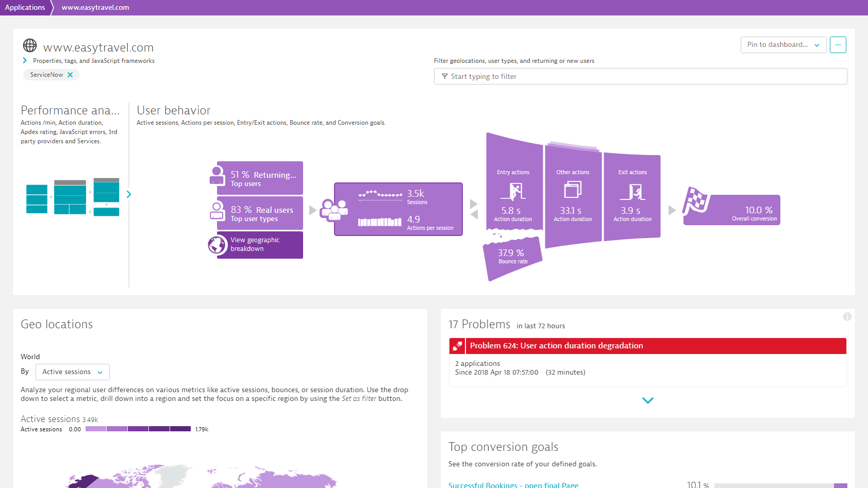Open View geographic breakdown tile

click(260, 245)
